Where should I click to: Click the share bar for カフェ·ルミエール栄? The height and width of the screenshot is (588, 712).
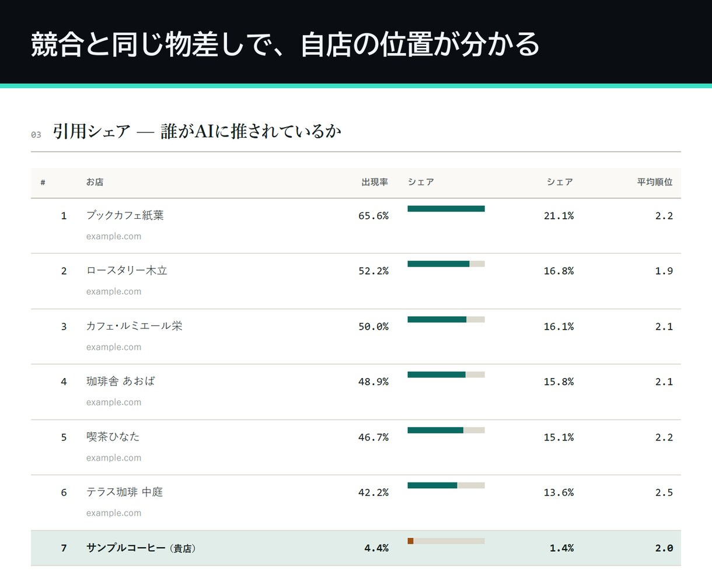click(x=446, y=319)
